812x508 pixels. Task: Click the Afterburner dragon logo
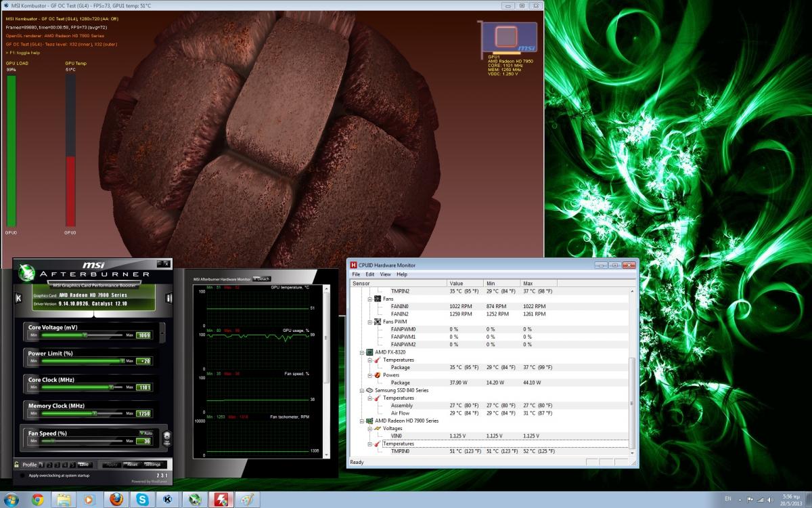(x=26, y=272)
